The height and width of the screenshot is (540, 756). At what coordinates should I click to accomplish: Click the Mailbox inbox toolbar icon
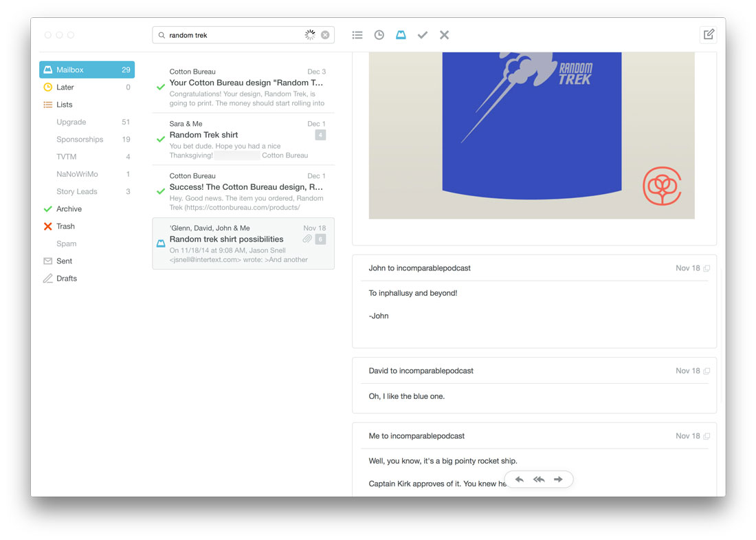(401, 35)
